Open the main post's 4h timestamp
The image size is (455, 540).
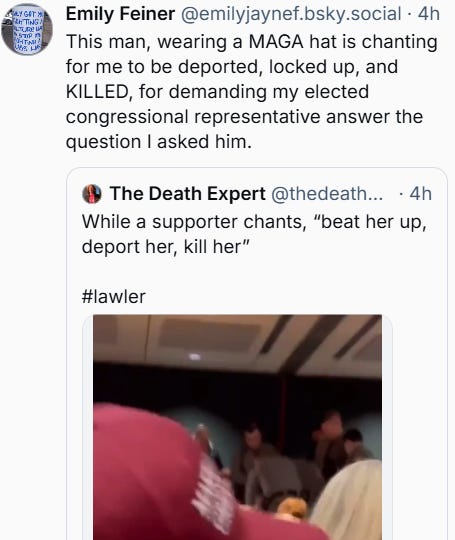[429, 14]
